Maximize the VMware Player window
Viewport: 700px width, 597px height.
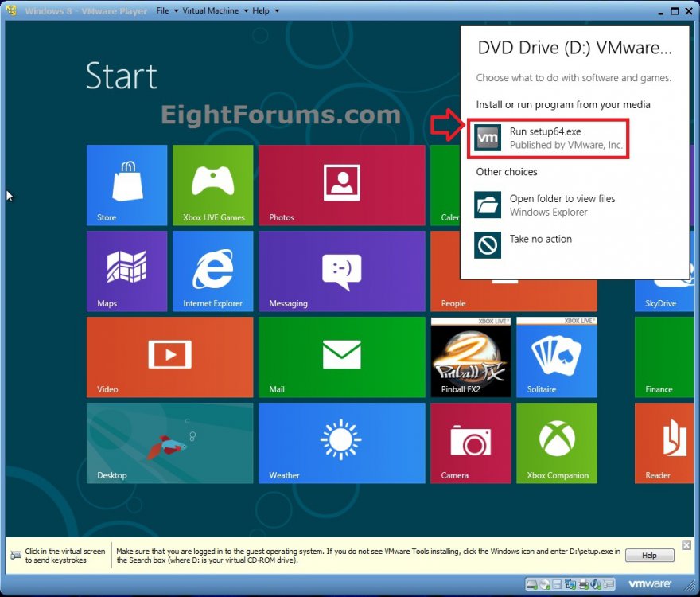tap(675, 11)
